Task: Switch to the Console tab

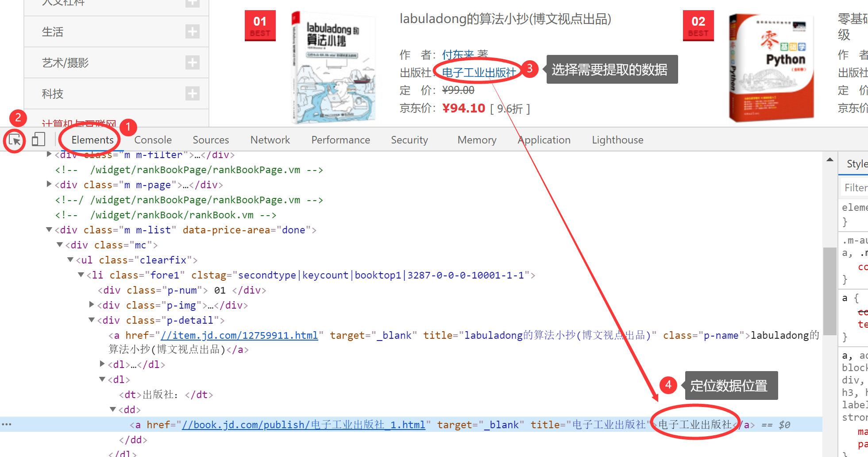Action: click(153, 140)
